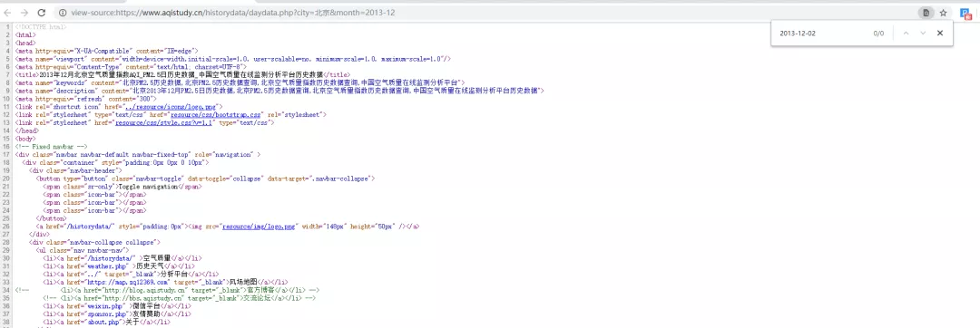
Task: Open the resource/img/logo.png link
Action: click(258, 226)
